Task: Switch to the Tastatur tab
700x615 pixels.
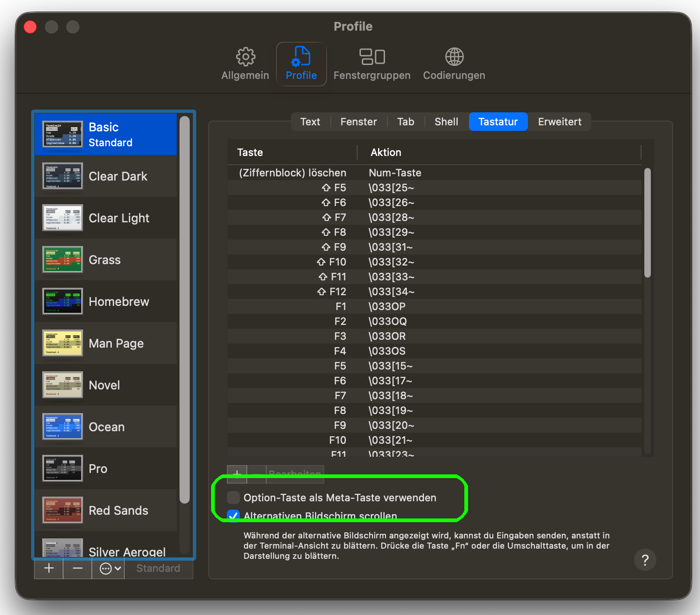Action: coord(498,122)
